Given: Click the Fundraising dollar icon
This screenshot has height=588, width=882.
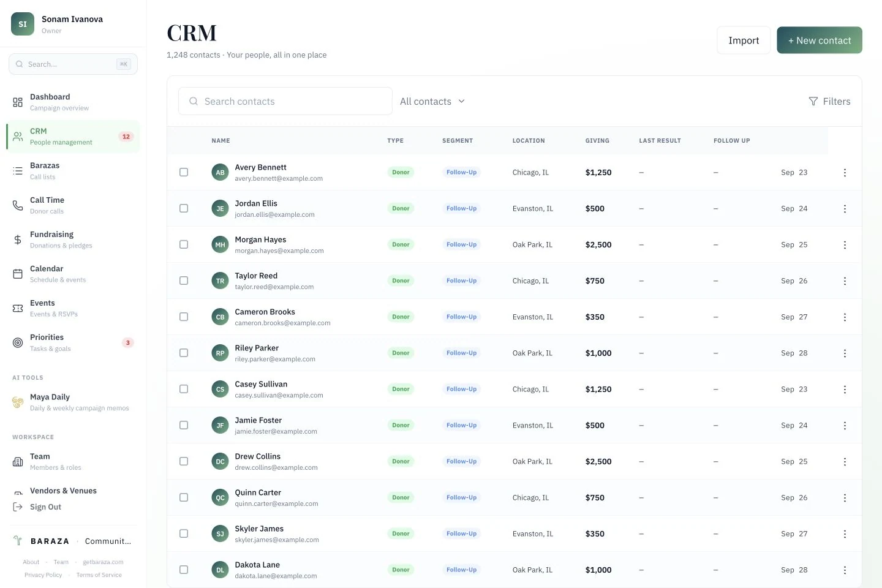Looking at the screenshot, I should [x=18, y=239].
